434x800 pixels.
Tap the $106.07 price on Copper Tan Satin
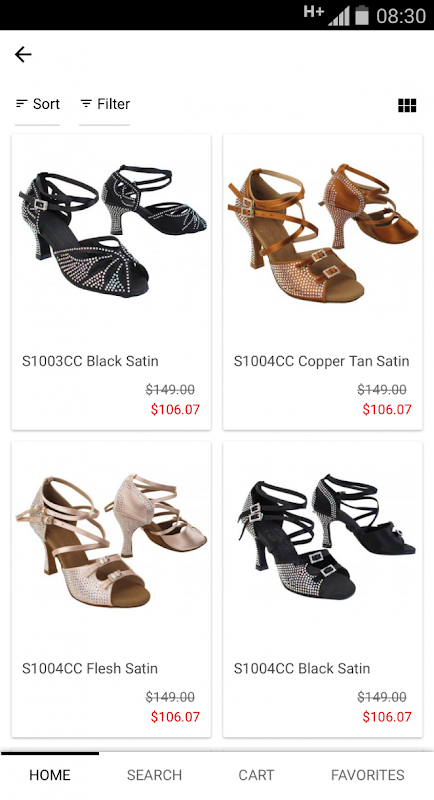[x=387, y=409]
